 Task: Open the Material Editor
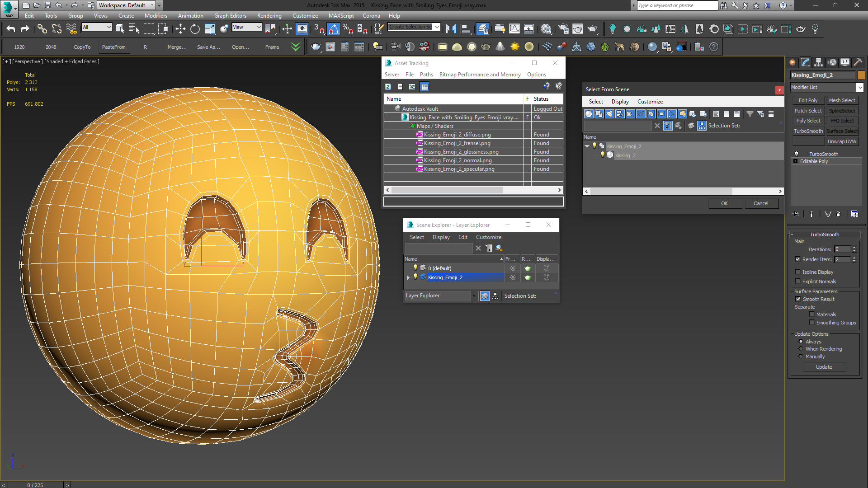point(546,29)
